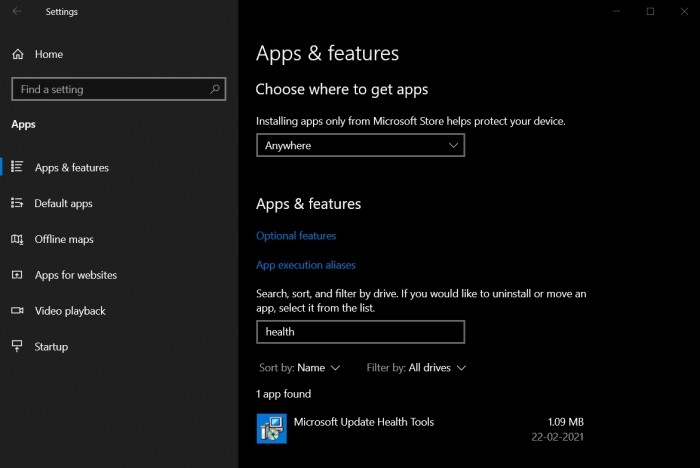Click the Offline maps icon
The width and height of the screenshot is (700, 468).
pyautogui.click(x=17, y=239)
